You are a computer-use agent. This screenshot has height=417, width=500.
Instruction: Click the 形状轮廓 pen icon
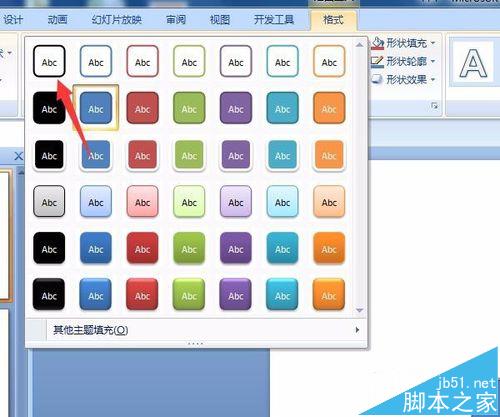(x=378, y=61)
